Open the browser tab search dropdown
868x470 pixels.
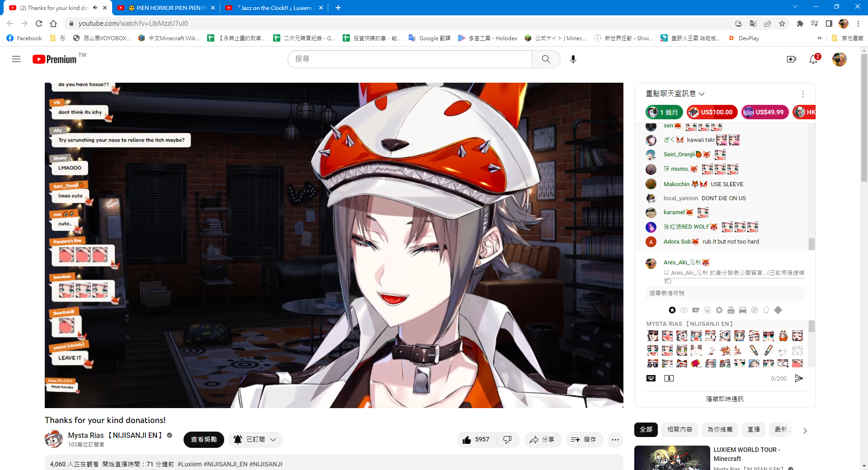pyautogui.click(x=795, y=7)
